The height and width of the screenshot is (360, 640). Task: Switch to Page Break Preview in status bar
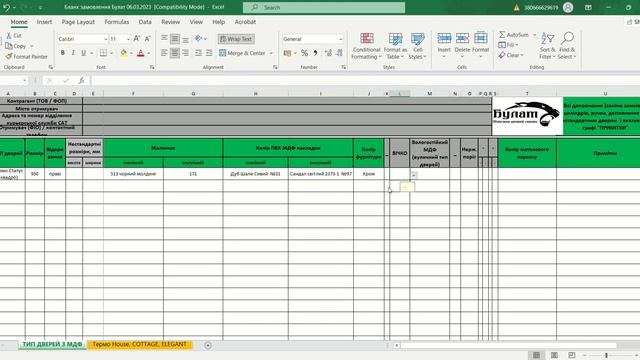572,355
